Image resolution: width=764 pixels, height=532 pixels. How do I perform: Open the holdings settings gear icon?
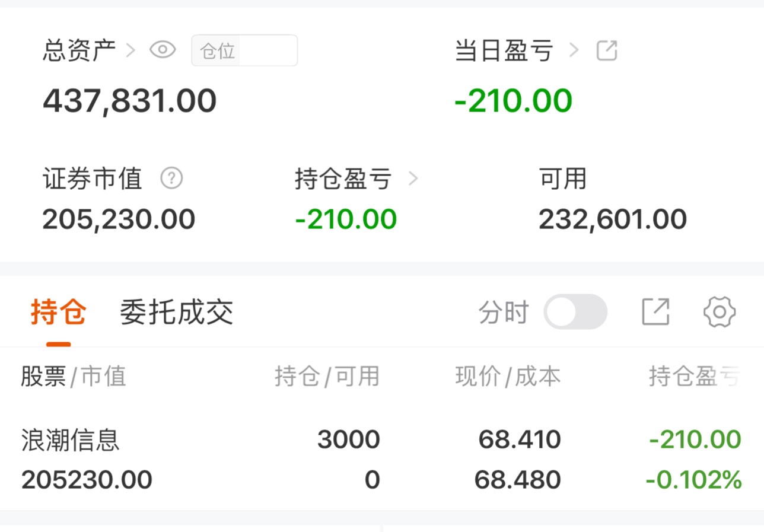pyautogui.click(x=720, y=312)
